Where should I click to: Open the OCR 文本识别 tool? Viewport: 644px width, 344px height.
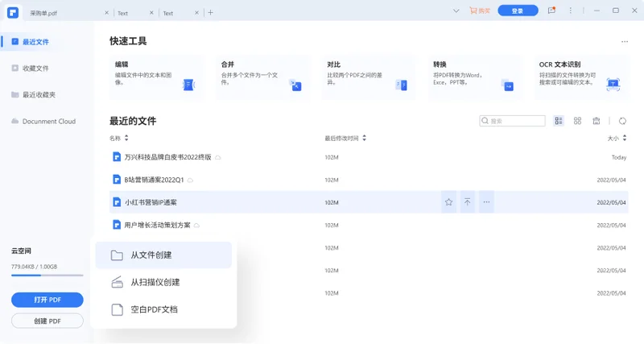pos(580,77)
